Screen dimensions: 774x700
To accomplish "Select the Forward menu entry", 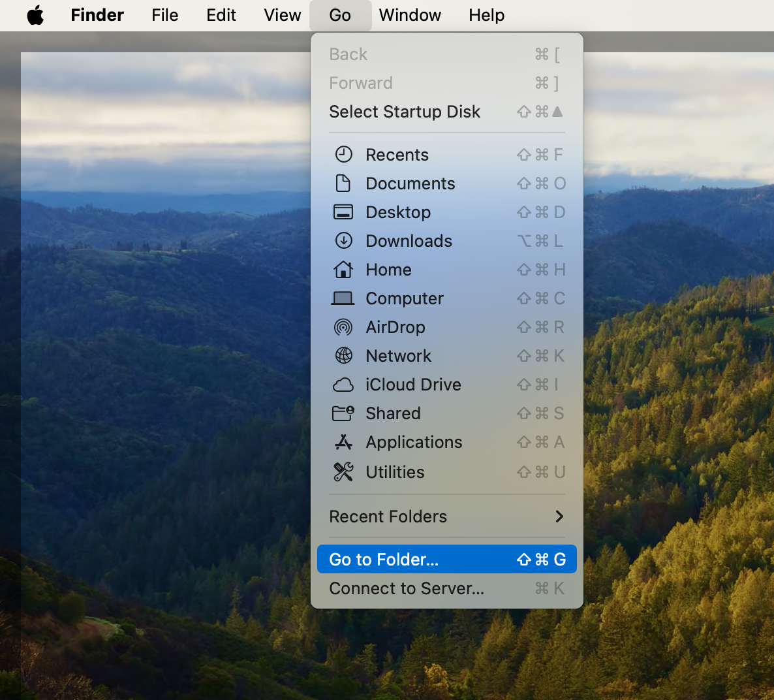I will pos(447,83).
